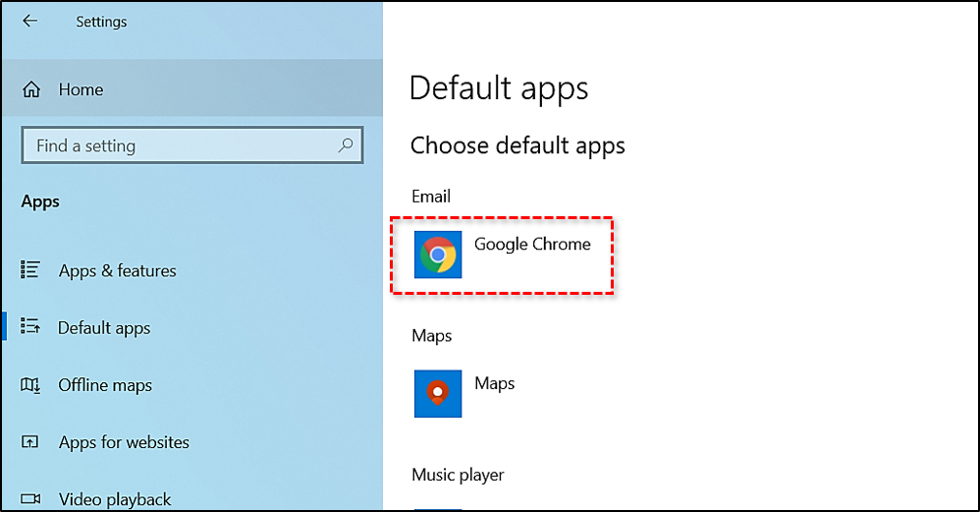The width and height of the screenshot is (980, 512).
Task: Click the Email category label
Action: click(431, 197)
